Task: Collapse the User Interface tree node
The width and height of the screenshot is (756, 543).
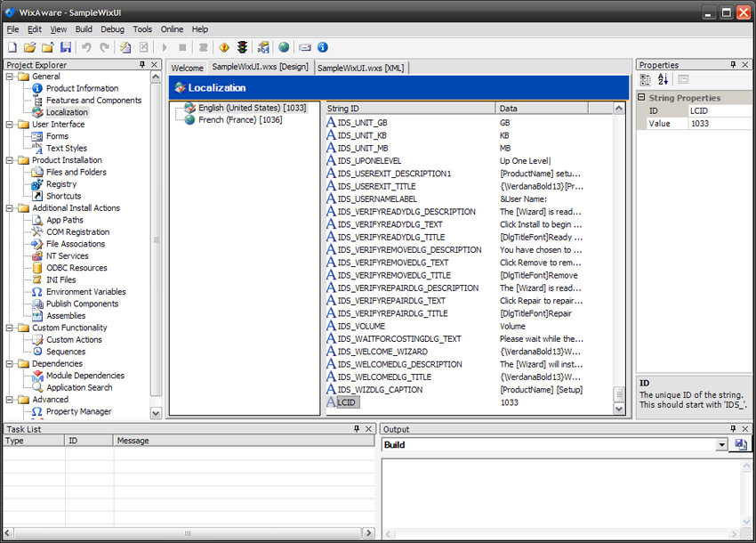Action: click(x=10, y=124)
